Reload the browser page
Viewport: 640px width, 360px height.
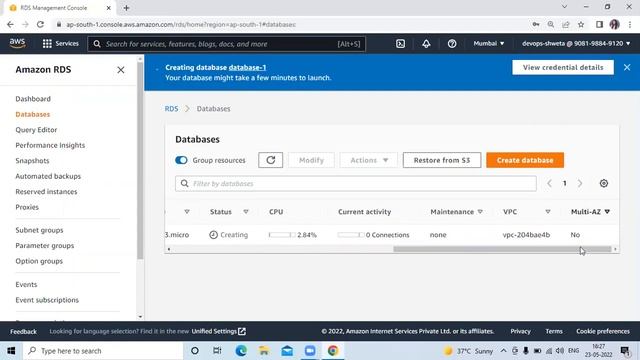pos(40,24)
